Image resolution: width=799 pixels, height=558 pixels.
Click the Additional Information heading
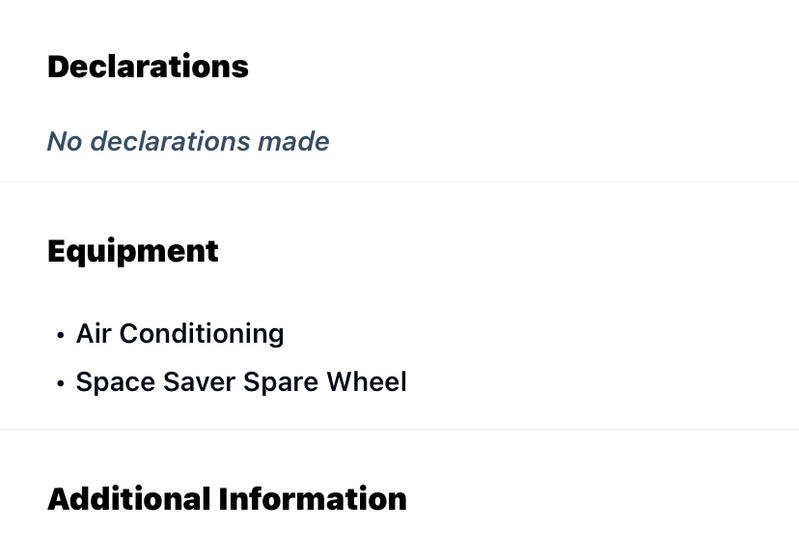(227, 498)
